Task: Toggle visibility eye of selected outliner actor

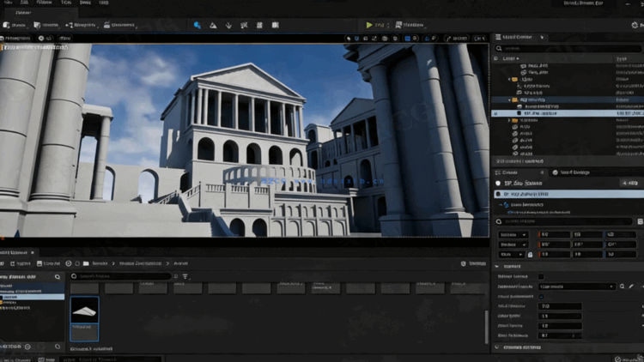Action: point(495,113)
